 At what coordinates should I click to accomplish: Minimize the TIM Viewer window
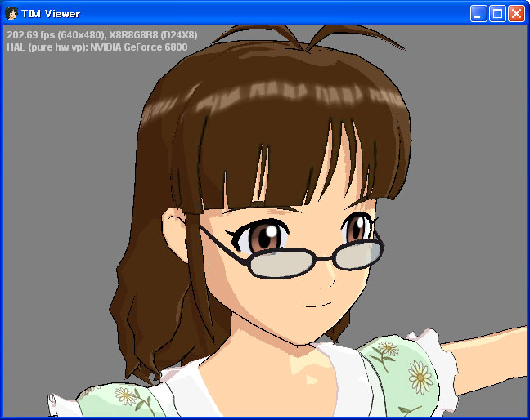(478, 14)
